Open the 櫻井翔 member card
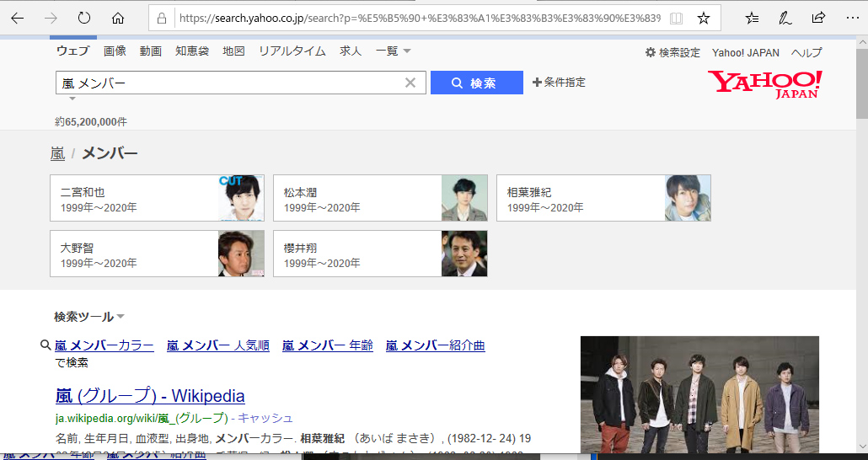 pos(380,254)
